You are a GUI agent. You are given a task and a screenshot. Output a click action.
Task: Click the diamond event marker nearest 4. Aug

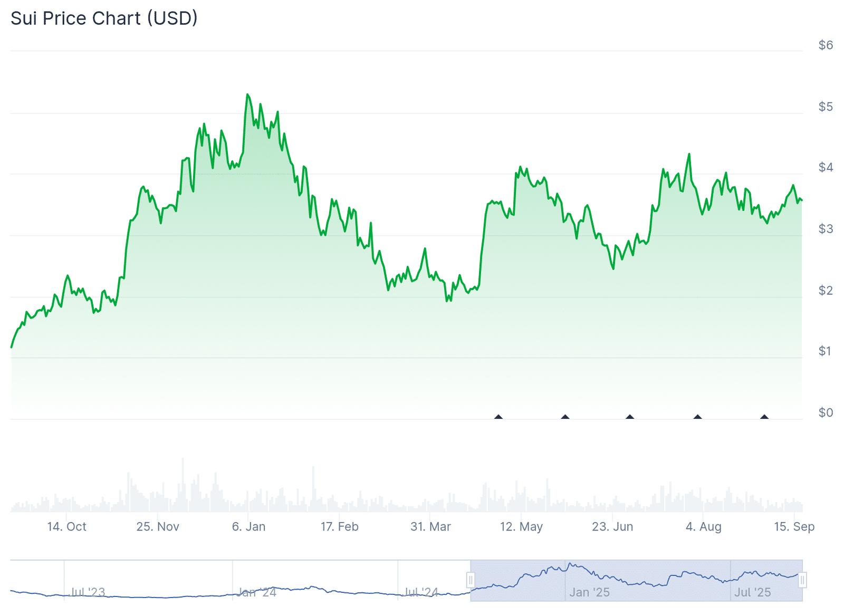[697, 417]
